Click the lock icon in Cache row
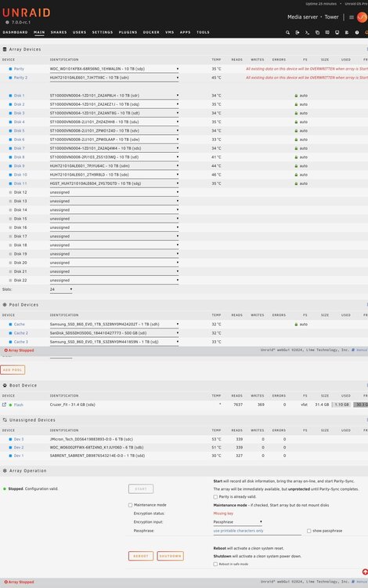Screen dimensions: 368x588 pos(296,325)
